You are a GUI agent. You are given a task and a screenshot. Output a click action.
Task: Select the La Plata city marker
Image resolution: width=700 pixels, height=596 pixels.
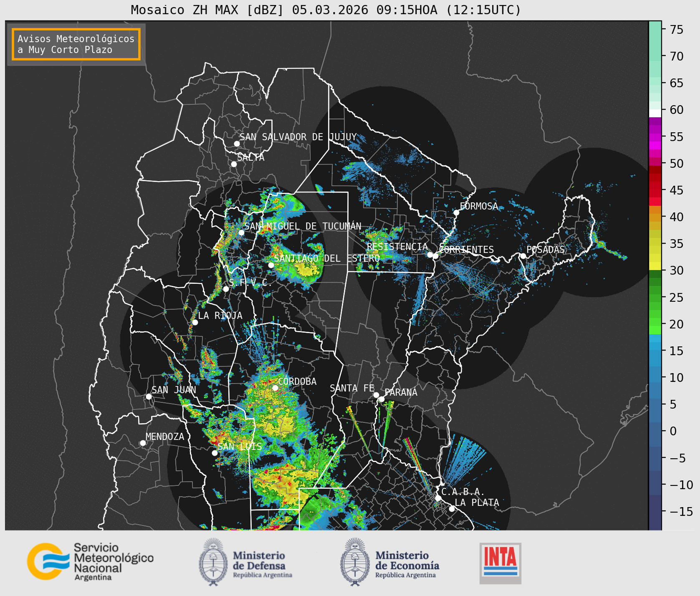tap(452, 508)
